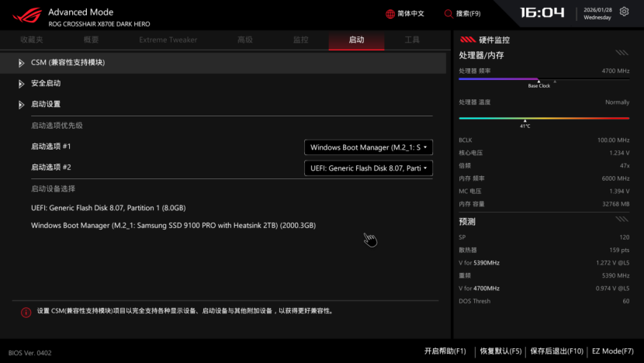Click the processor/memory section stripes icon
Screen dimensions: 644x363
[x=621, y=53]
